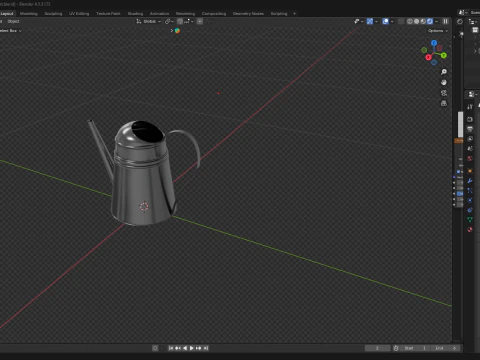Toggle the camera view icon
This screenshot has width=480, height=360.
point(444,93)
